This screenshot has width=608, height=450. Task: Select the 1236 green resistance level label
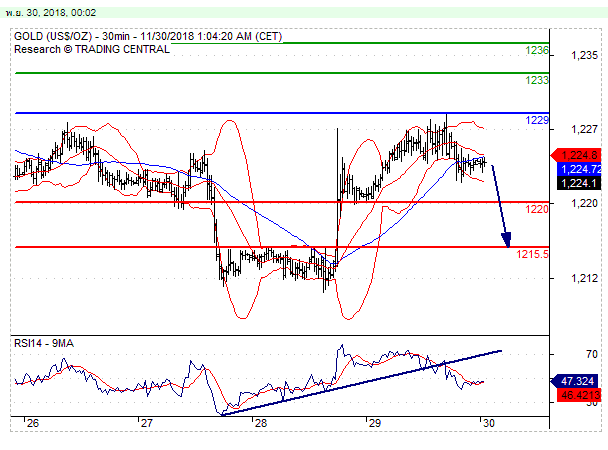coord(537,50)
